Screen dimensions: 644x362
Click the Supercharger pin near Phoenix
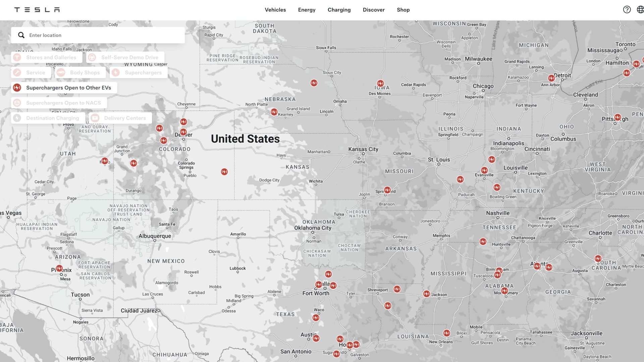click(59, 268)
